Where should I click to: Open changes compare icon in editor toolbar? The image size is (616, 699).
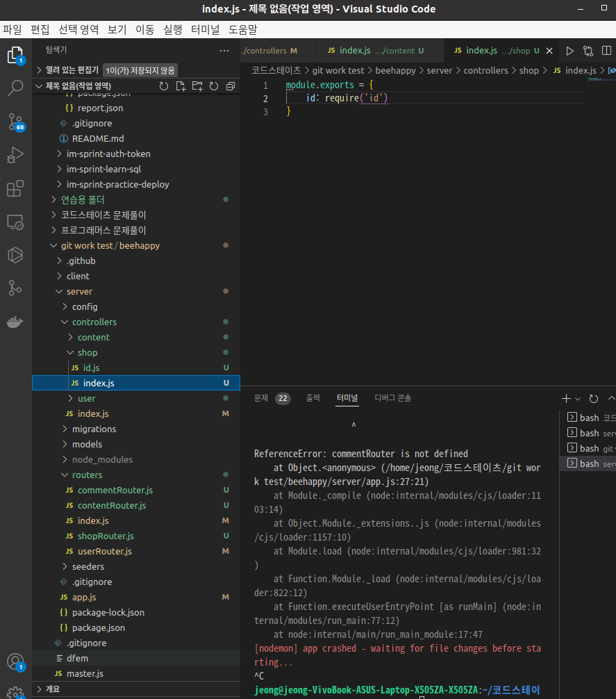pyautogui.click(x=588, y=51)
